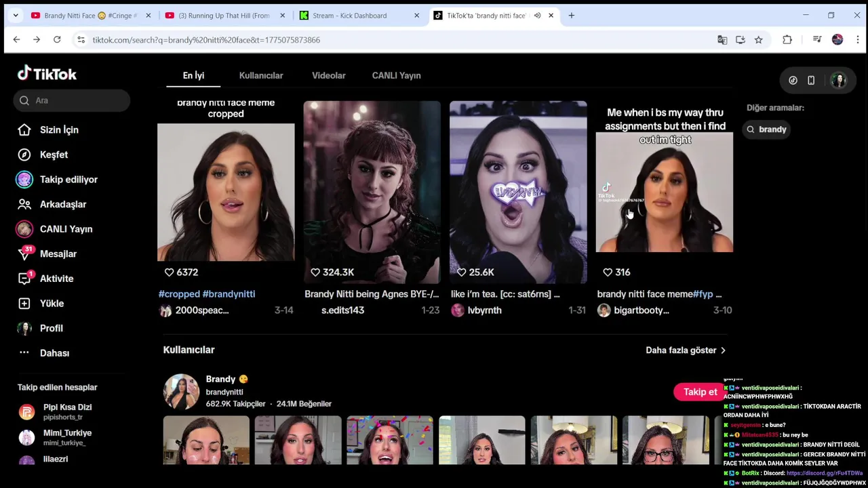Follow Brandy with Takip et button
This screenshot has width=868, height=488.
click(700, 392)
